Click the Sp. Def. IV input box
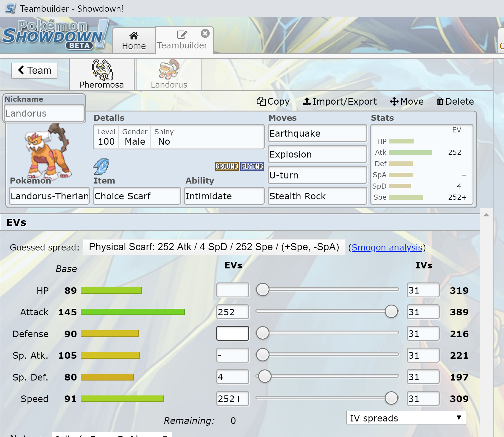504x437 pixels. pos(423,377)
